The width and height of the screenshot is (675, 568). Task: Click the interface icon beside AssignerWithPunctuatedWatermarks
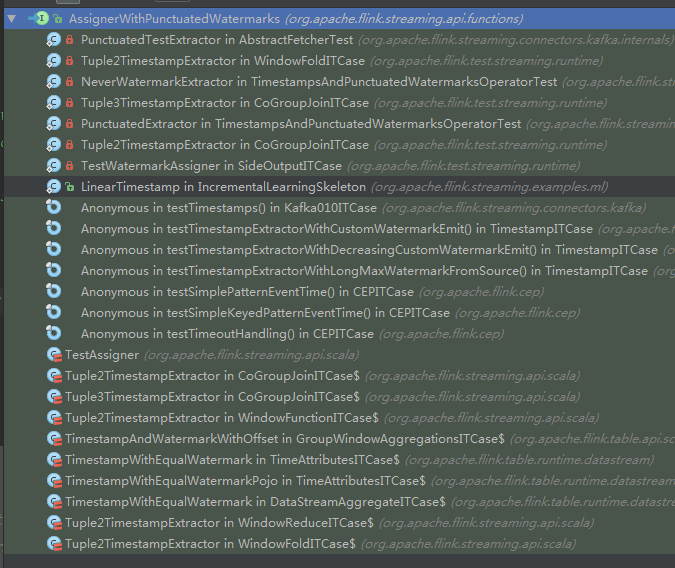[x=40, y=19]
